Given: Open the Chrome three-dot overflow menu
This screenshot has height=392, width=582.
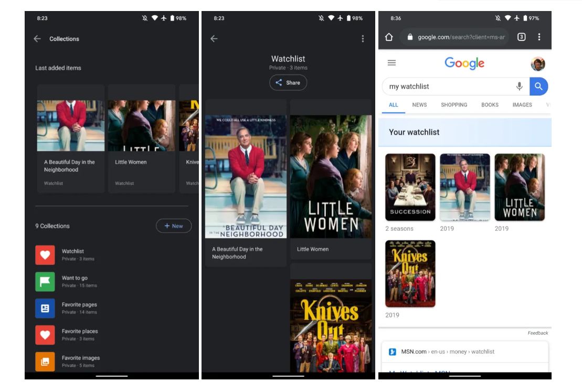Looking at the screenshot, I should coord(539,37).
